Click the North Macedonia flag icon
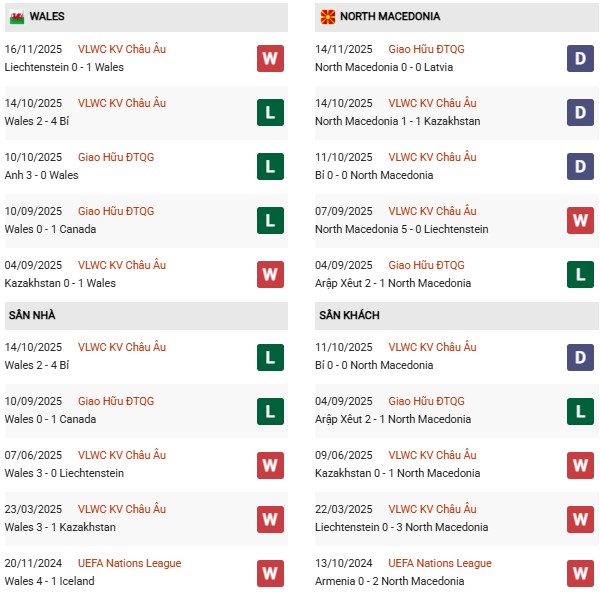 click(327, 17)
